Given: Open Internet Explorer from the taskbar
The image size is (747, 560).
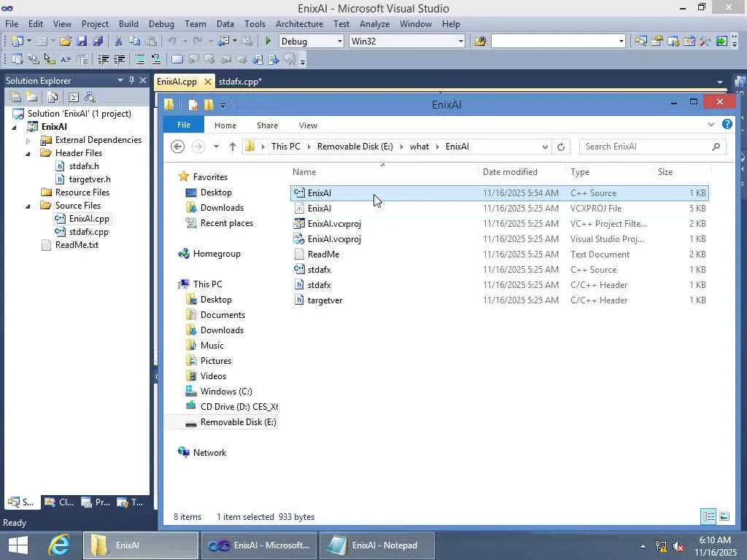Looking at the screenshot, I should coord(60,545).
